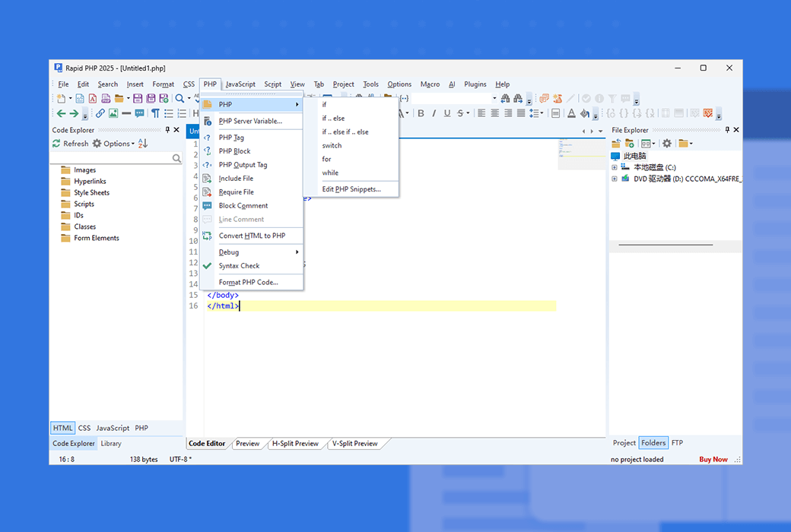
Task: Select Convert HTML to PHP
Action: click(x=253, y=236)
